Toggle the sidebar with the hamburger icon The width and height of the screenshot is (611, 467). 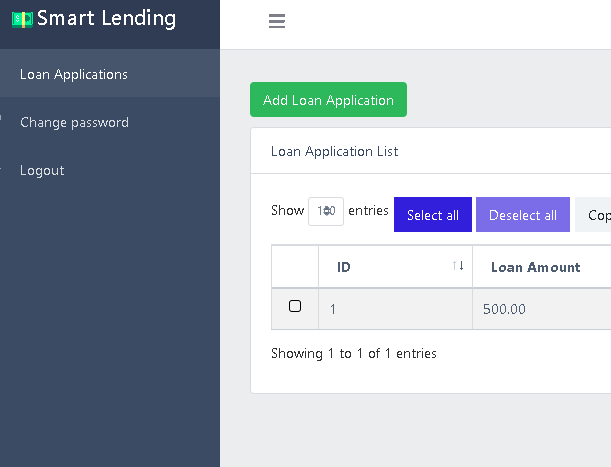(x=277, y=22)
